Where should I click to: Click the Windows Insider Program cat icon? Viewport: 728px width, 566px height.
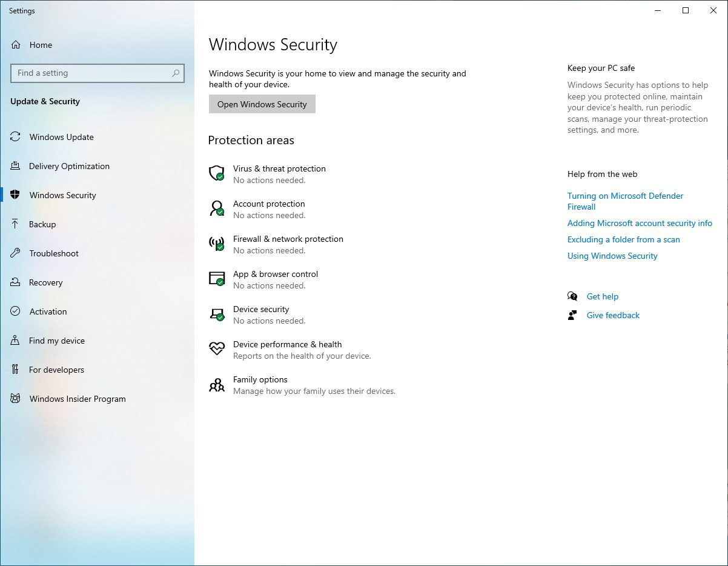pyautogui.click(x=16, y=399)
